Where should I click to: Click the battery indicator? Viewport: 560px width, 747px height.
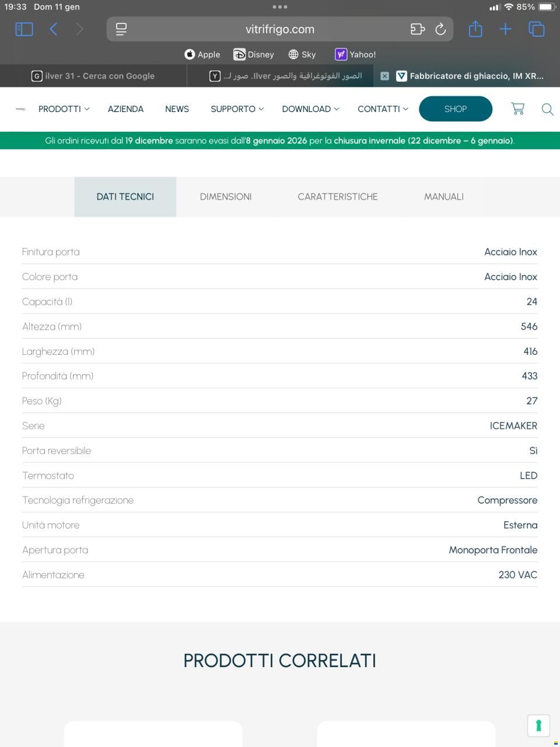pos(547,7)
